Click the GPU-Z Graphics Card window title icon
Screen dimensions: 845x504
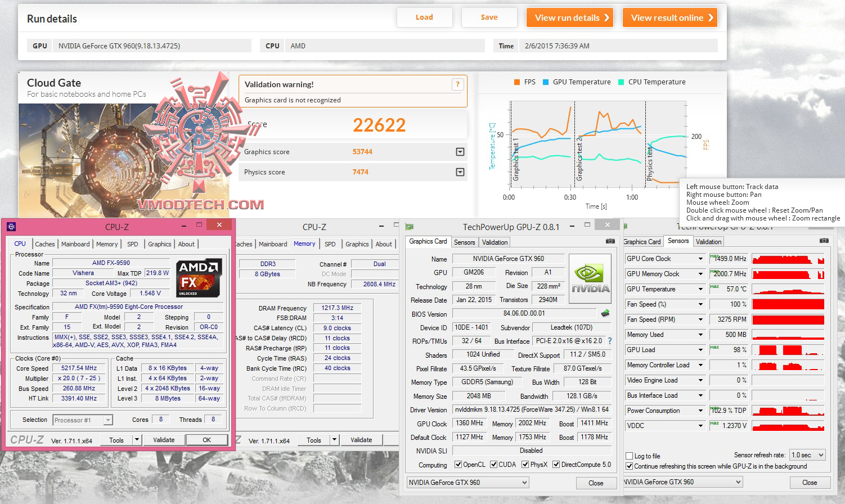coord(410,227)
